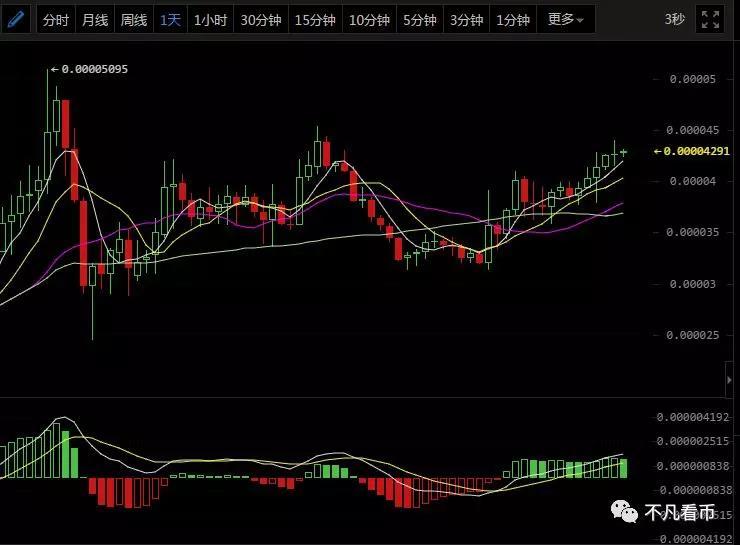Switch to 分时 chart view
The width and height of the screenshot is (740, 545).
pos(56,19)
